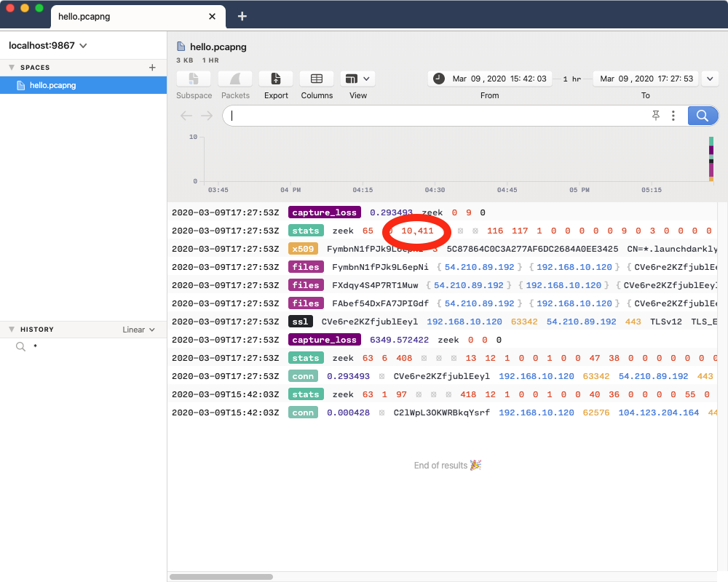Open the Packets shark-fin icon

[234, 79]
